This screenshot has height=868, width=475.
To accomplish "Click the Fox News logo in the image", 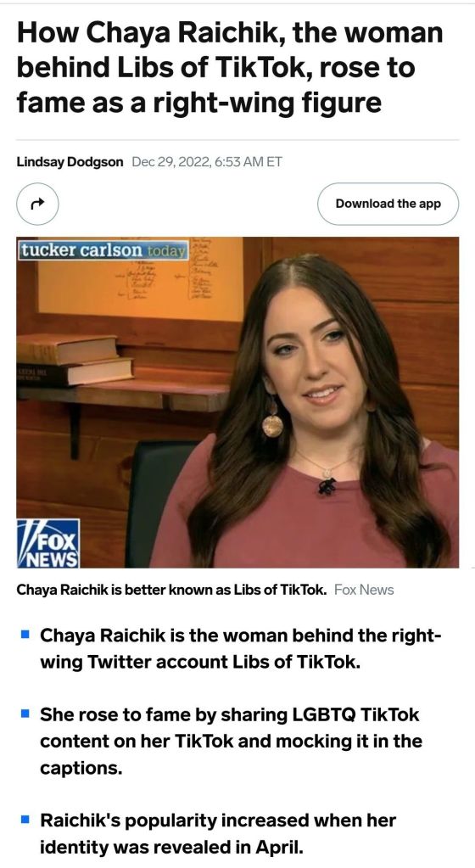I will pos(48,543).
